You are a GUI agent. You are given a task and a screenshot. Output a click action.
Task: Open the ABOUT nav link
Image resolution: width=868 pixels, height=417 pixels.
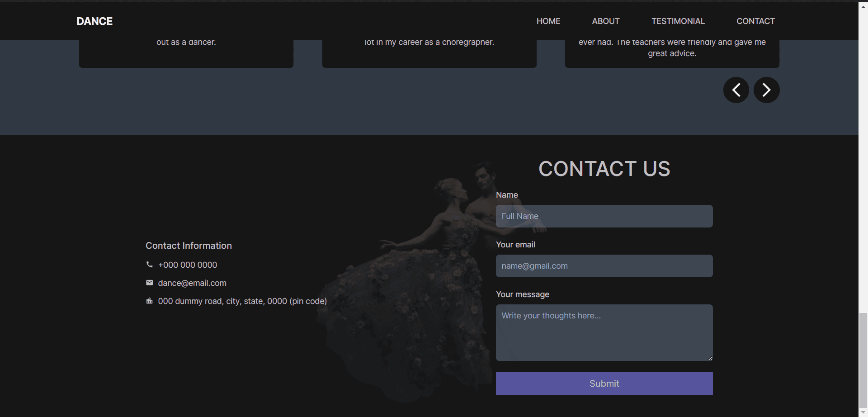click(x=606, y=21)
